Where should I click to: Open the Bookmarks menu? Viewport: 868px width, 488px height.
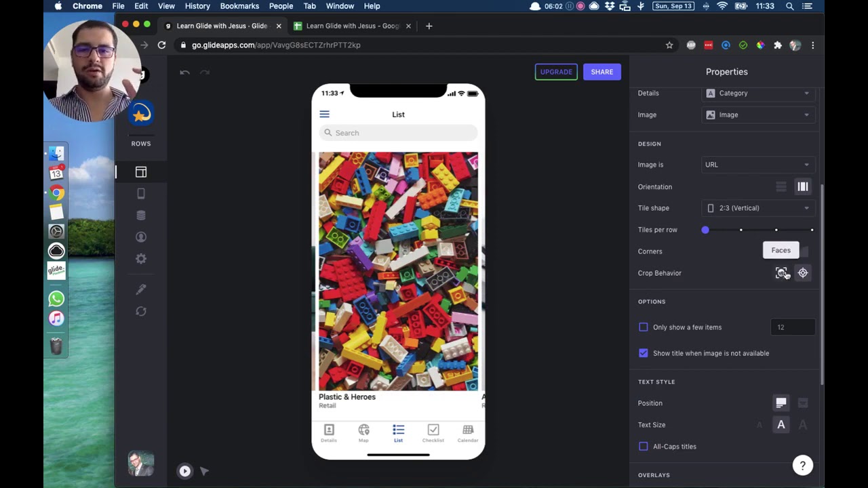pyautogui.click(x=239, y=6)
